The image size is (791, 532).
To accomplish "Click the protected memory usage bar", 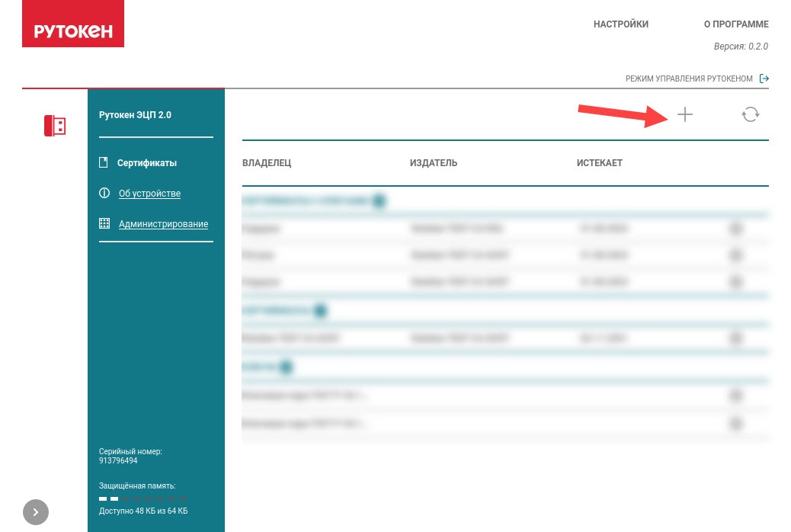I will click(143, 498).
